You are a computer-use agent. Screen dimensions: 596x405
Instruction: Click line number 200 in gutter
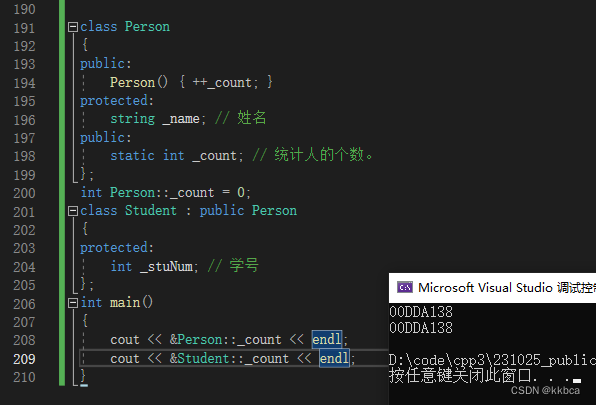24,193
